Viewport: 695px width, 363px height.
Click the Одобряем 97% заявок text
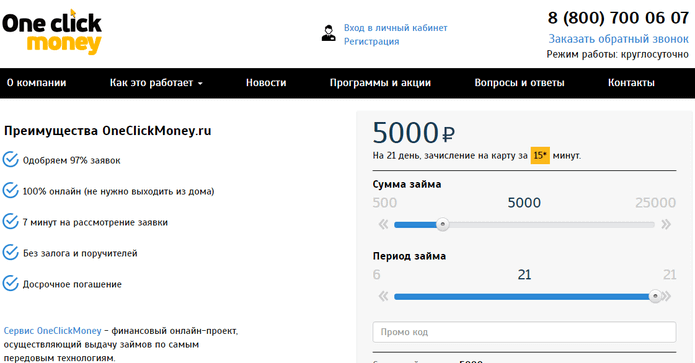point(71,160)
